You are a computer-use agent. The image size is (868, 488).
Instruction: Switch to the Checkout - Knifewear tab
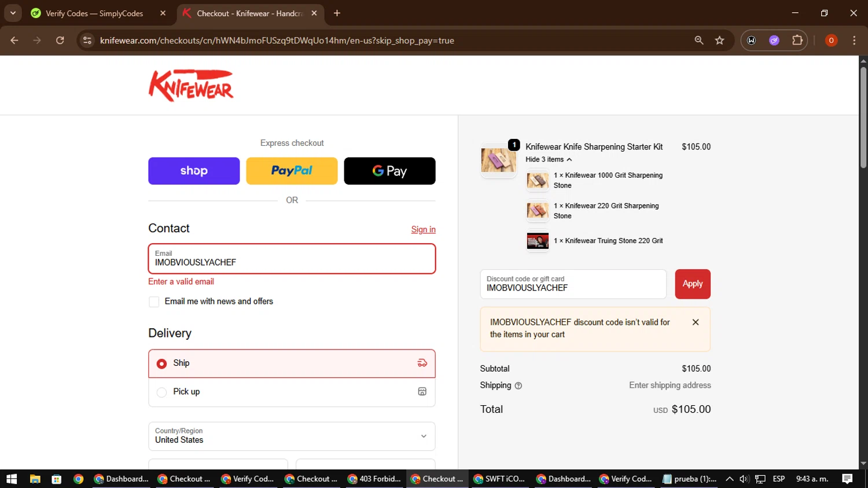pyautogui.click(x=249, y=13)
